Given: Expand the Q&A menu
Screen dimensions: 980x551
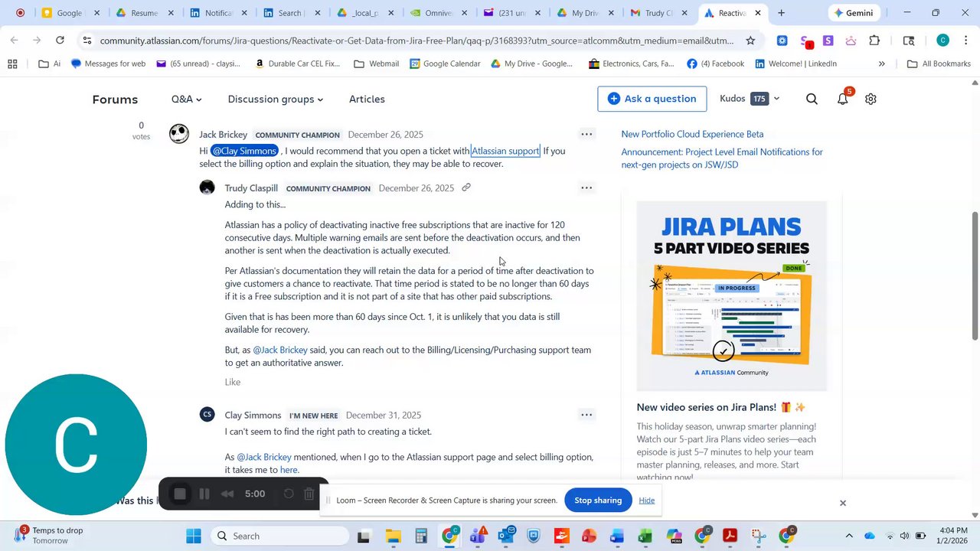Looking at the screenshot, I should tap(187, 99).
